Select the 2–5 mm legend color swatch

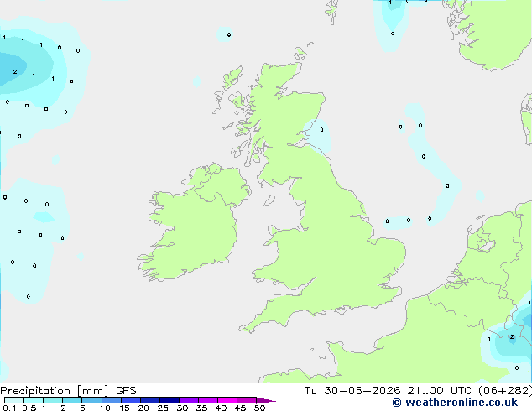coord(72,400)
